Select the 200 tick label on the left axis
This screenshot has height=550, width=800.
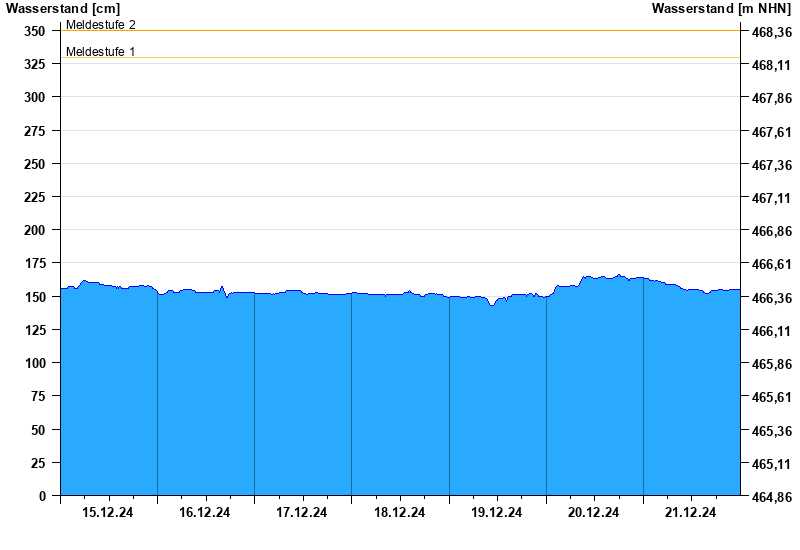[35, 230]
